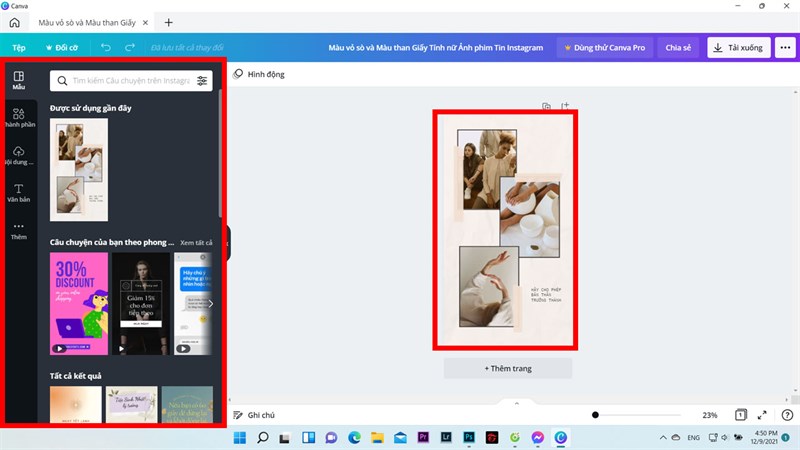Open the Thành phần elements panel
800x450 pixels.
coord(19,118)
